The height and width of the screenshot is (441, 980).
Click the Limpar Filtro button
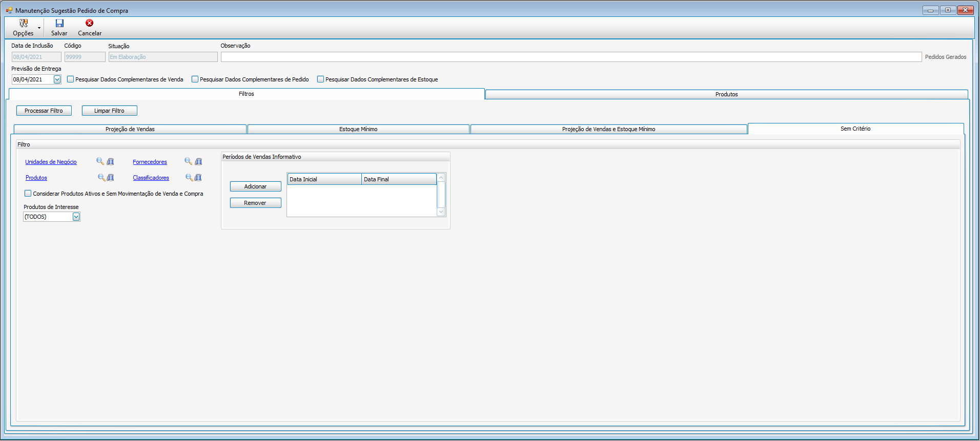point(110,111)
